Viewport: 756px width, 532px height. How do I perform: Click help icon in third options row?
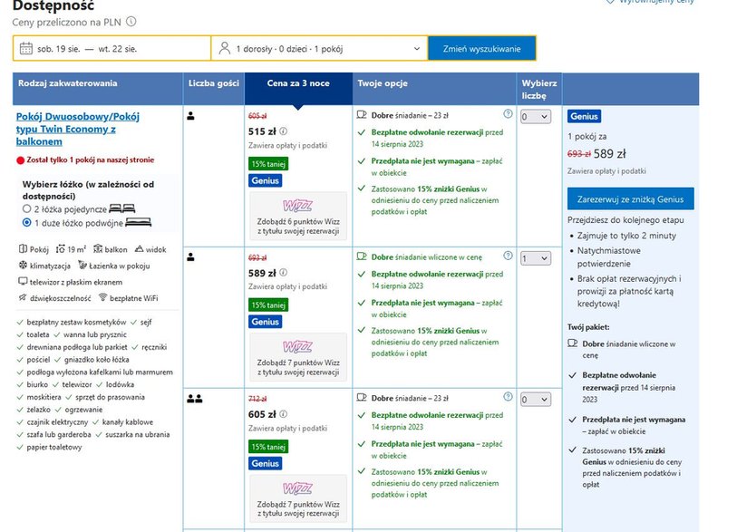508,397
